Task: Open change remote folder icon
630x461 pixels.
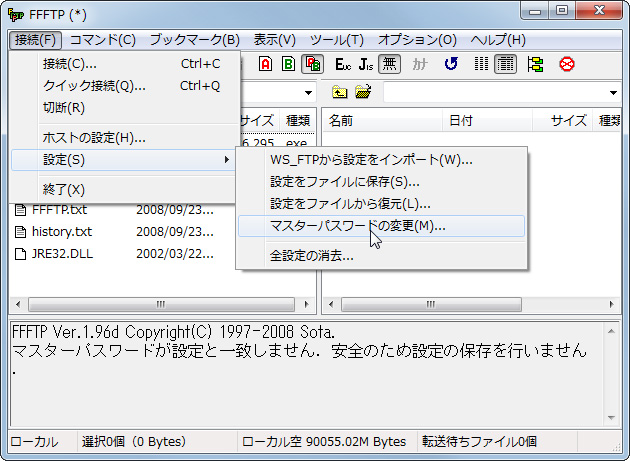Action: click(x=363, y=92)
